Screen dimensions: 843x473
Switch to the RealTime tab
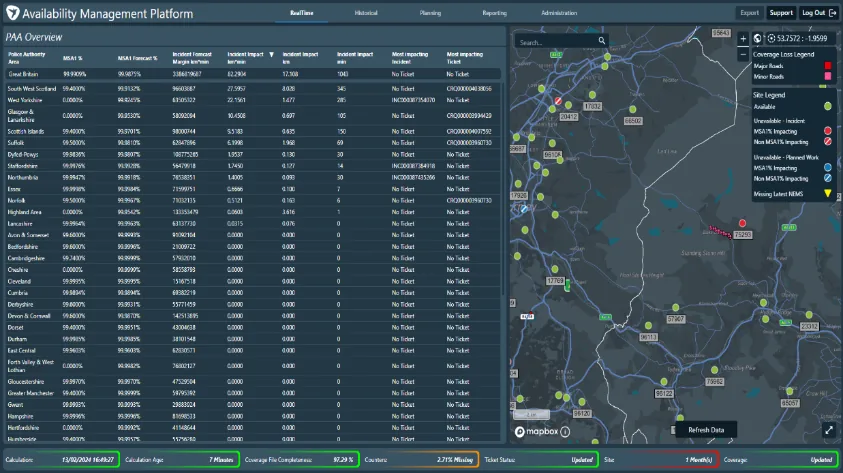click(x=302, y=13)
